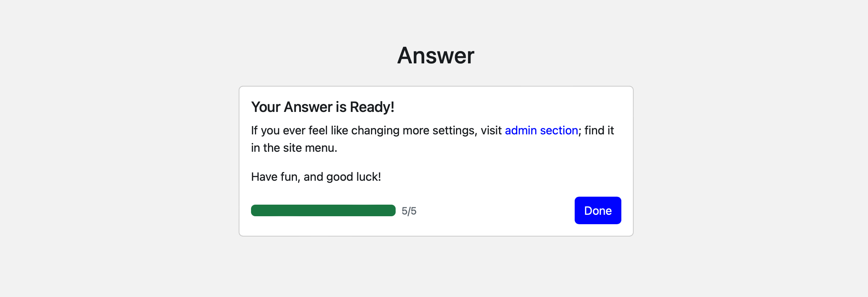Click the blue Done button
868x297 pixels.
pyautogui.click(x=597, y=210)
